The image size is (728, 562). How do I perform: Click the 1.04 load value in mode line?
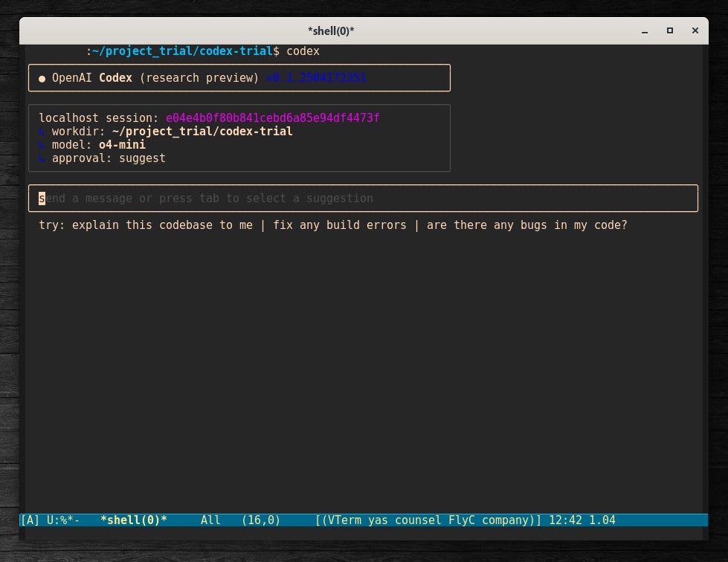click(602, 520)
